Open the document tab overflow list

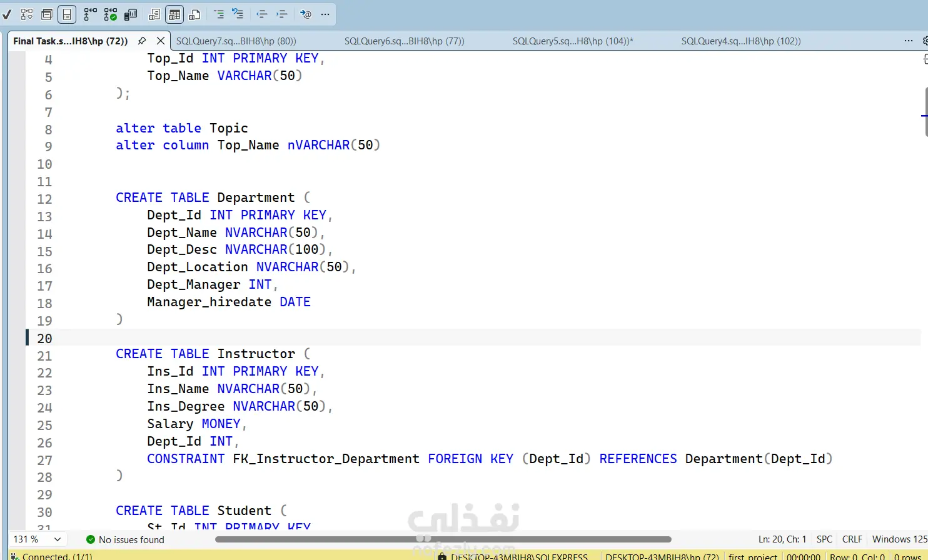(x=909, y=41)
